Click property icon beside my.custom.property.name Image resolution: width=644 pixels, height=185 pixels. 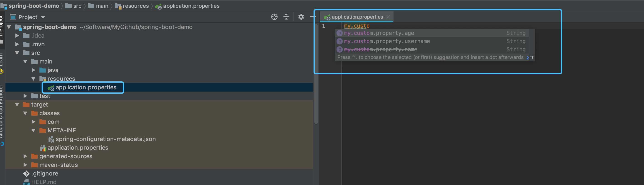(339, 49)
